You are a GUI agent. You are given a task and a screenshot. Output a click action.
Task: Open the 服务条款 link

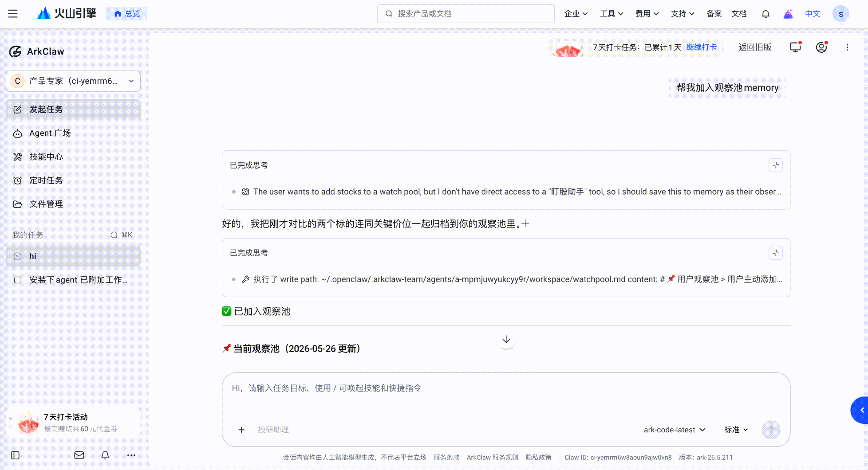(446, 458)
